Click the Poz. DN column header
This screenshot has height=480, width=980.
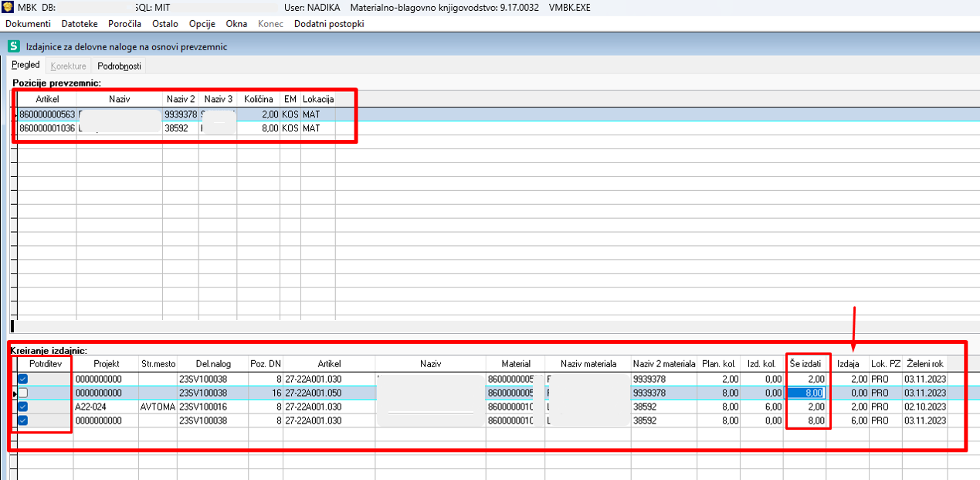(266, 363)
